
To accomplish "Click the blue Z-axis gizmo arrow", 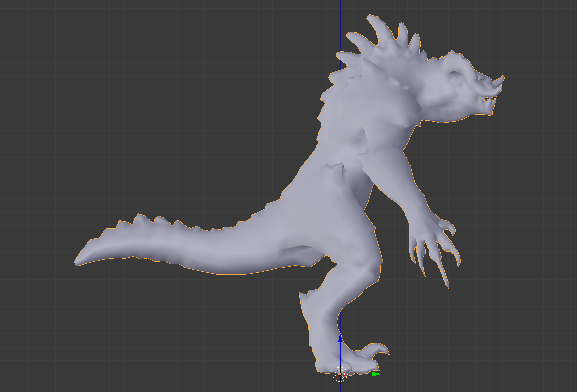I will point(340,339).
